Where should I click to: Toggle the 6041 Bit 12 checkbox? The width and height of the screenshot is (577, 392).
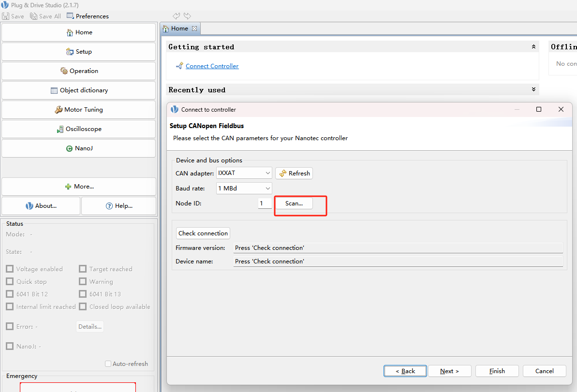tap(10, 294)
